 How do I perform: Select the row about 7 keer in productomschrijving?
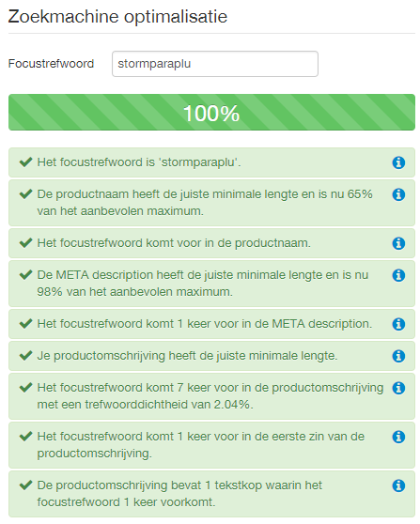(211, 396)
